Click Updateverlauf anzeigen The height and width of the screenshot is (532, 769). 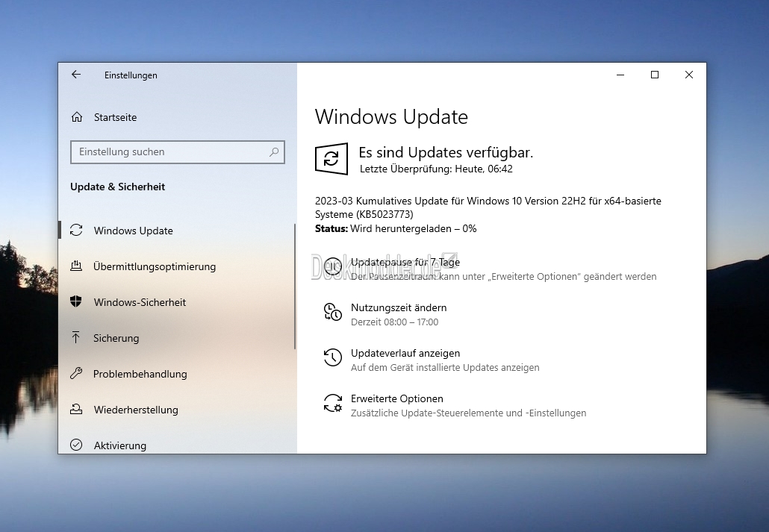(405, 353)
